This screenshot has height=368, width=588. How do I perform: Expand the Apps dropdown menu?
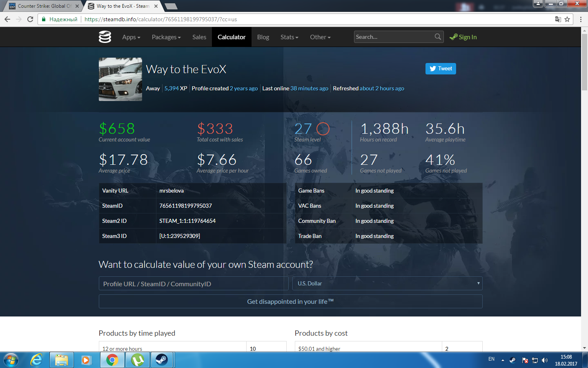pyautogui.click(x=131, y=37)
